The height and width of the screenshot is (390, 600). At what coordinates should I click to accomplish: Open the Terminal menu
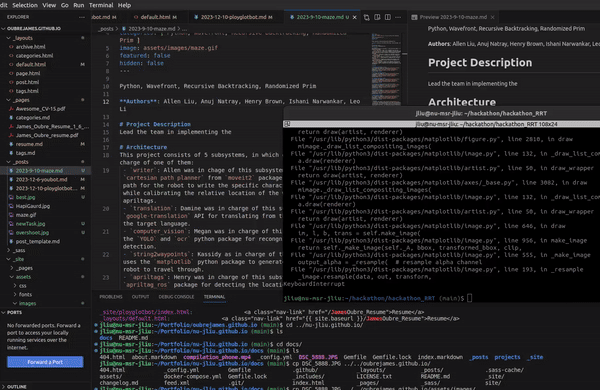coord(101,5)
